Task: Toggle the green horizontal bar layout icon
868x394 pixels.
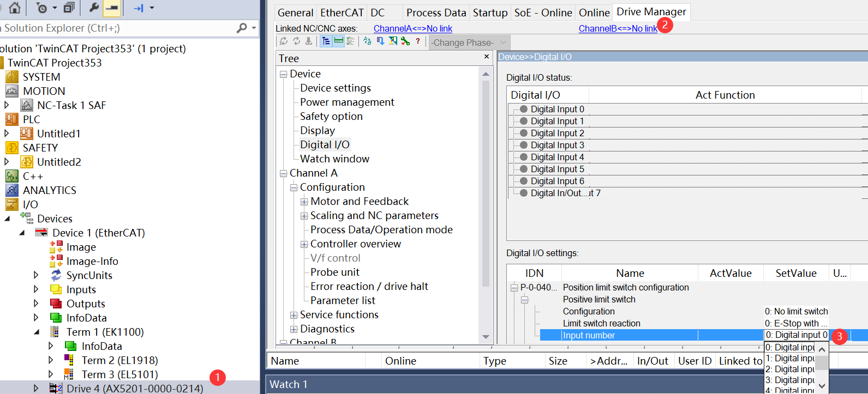Action: tap(338, 41)
